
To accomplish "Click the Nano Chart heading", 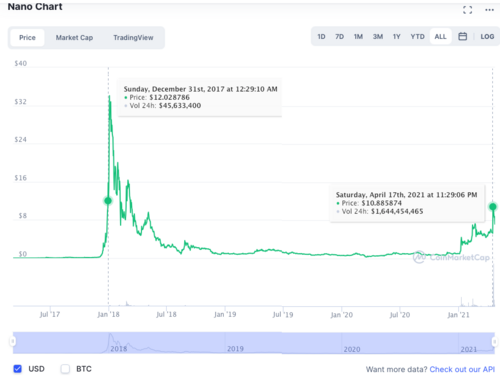I will (x=35, y=7).
